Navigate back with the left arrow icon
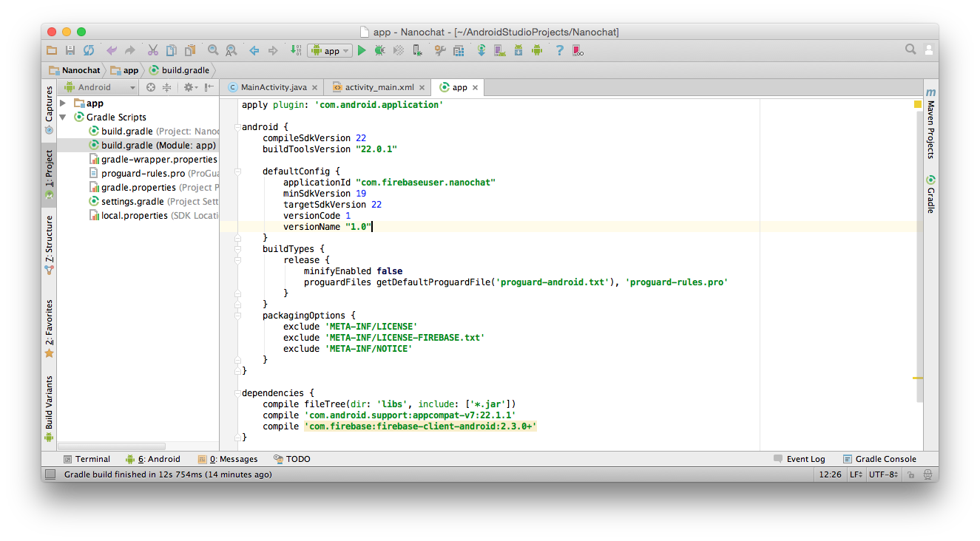This screenshot has height=541, width=980. pos(254,50)
